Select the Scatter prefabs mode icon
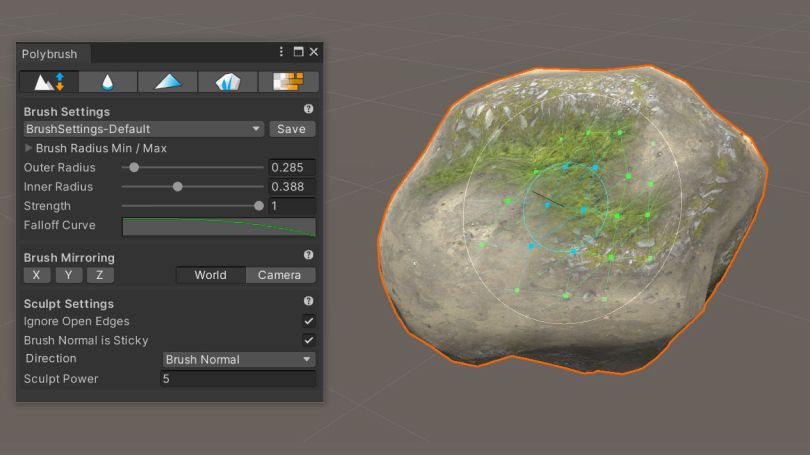 coord(228,82)
